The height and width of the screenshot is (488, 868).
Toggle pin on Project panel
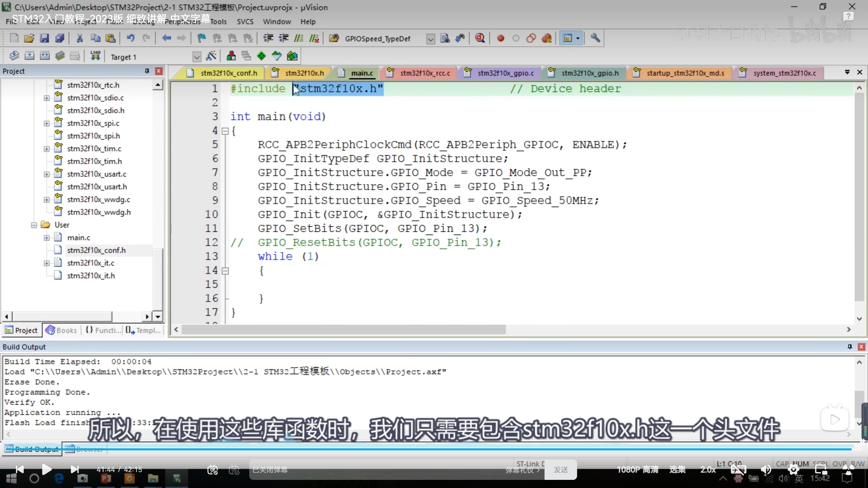[147, 71]
